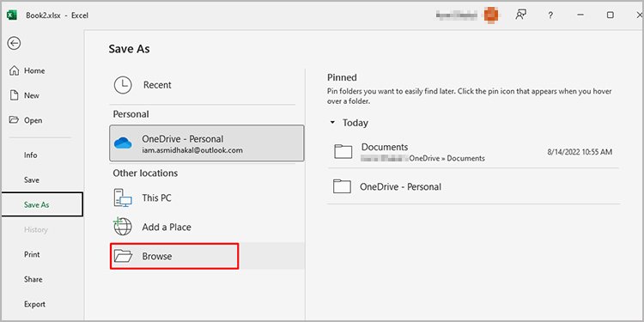This screenshot has width=644, height=322.
Task: Click the computer icon for This PC
Action: tap(123, 197)
